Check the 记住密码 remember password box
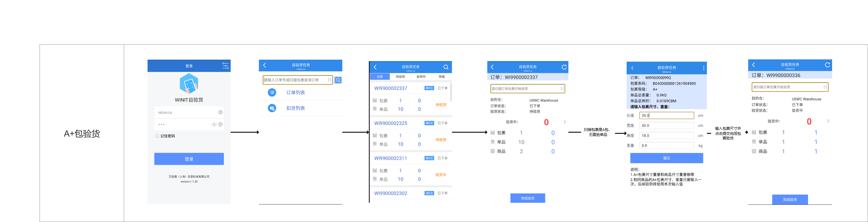868x222 pixels. point(157,136)
